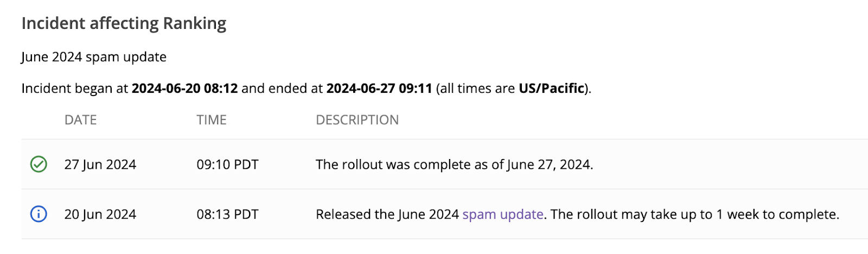Open the purple spam update link
868x254 pixels.
tap(502, 214)
